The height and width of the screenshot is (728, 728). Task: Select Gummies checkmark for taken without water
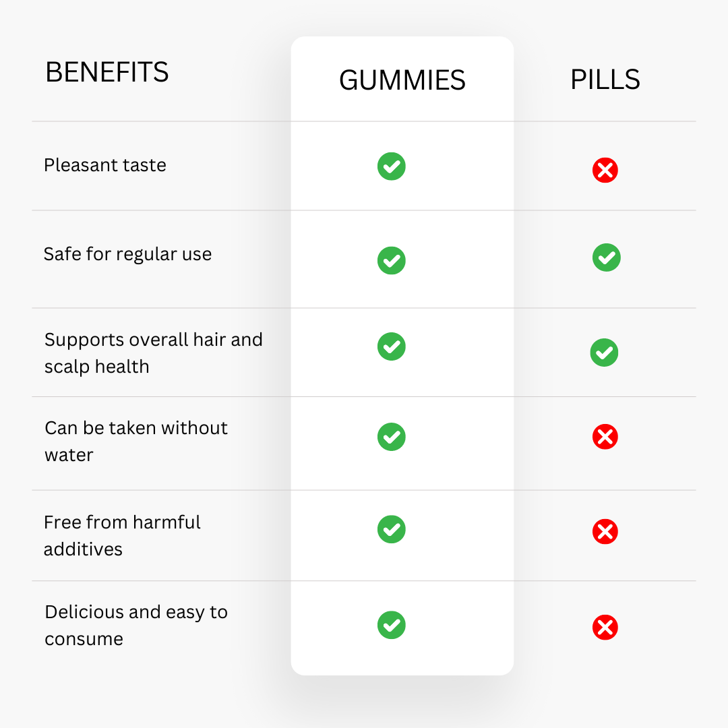point(392,437)
